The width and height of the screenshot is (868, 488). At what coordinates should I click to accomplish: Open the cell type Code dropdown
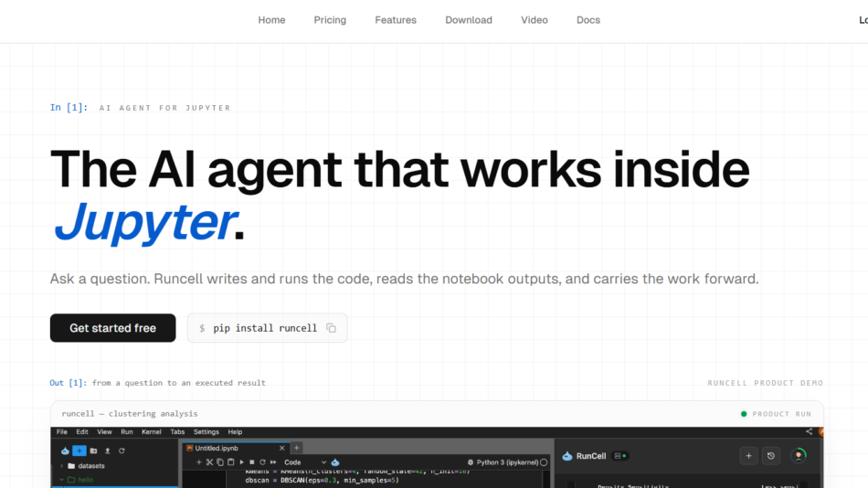click(305, 462)
